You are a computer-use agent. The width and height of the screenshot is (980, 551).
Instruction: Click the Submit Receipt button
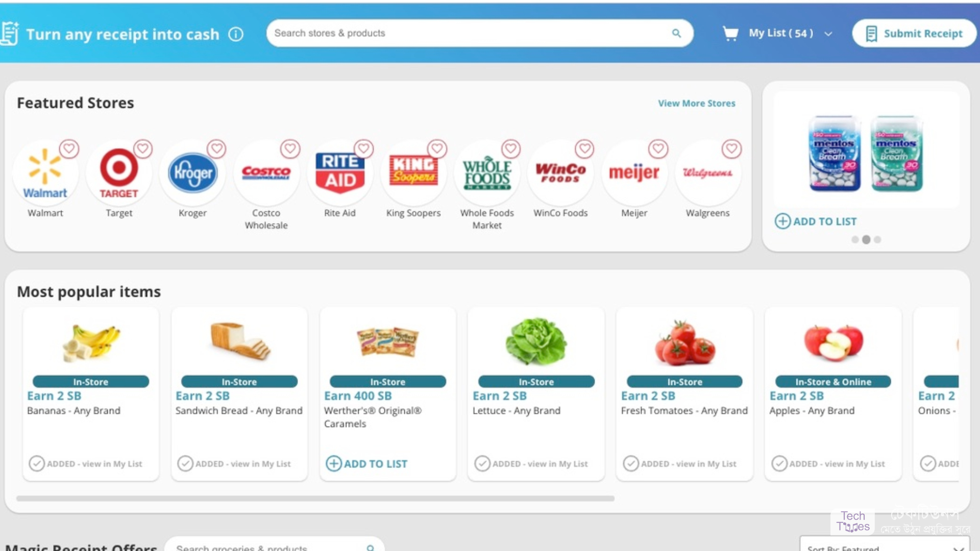(914, 34)
